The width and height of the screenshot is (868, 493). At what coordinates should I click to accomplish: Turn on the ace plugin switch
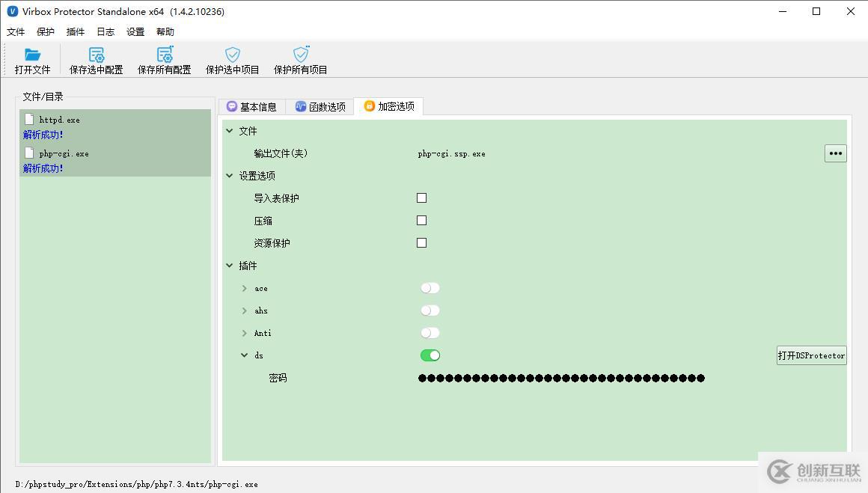tap(430, 288)
